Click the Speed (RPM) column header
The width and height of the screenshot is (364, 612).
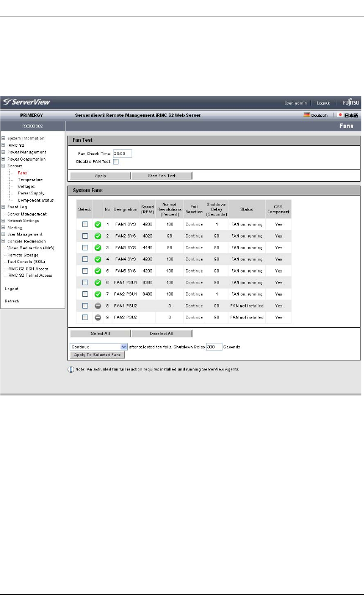[147, 209]
